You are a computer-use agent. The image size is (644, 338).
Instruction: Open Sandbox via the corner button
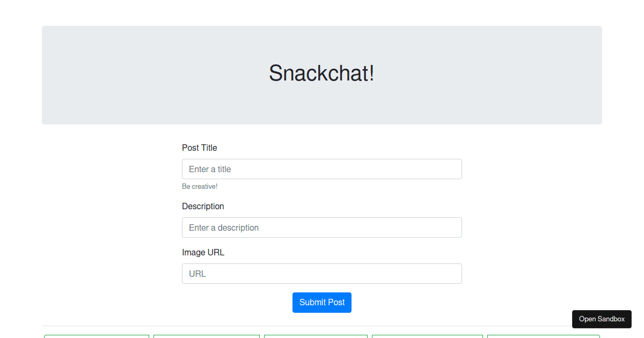coord(602,319)
